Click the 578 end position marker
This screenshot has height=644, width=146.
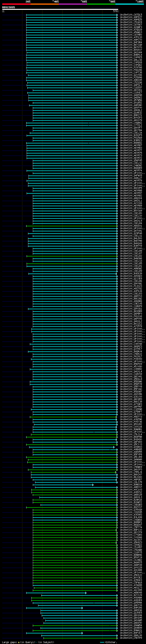(115, 11)
